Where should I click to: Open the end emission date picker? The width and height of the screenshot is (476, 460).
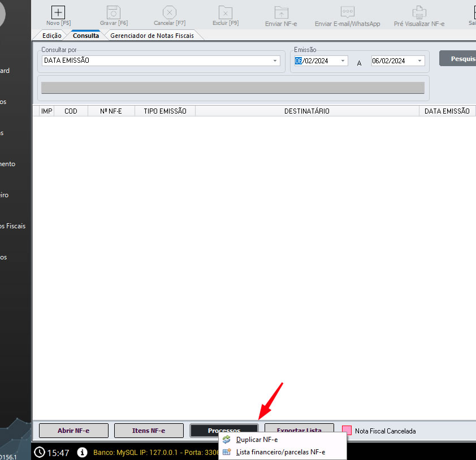click(419, 61)
